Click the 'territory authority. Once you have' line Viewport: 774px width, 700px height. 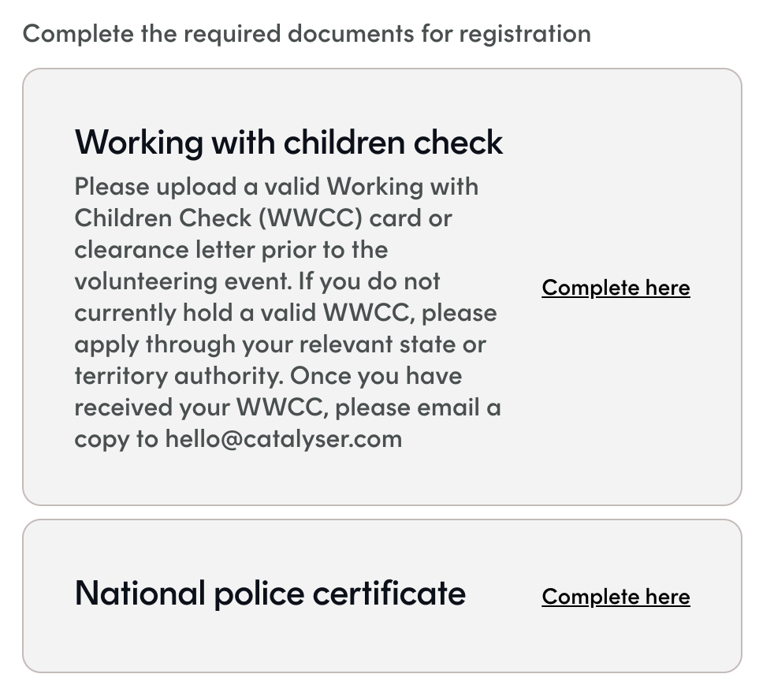pyautogui.click(x=268, y=376)
